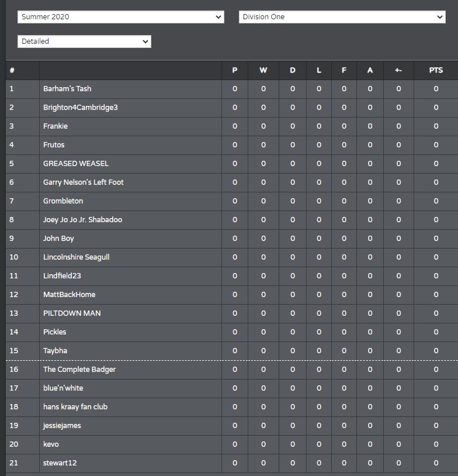The height and width of the screenshot is (476, 458).
Task: Select hans kraay fan club entry
Action: (75, 407)
